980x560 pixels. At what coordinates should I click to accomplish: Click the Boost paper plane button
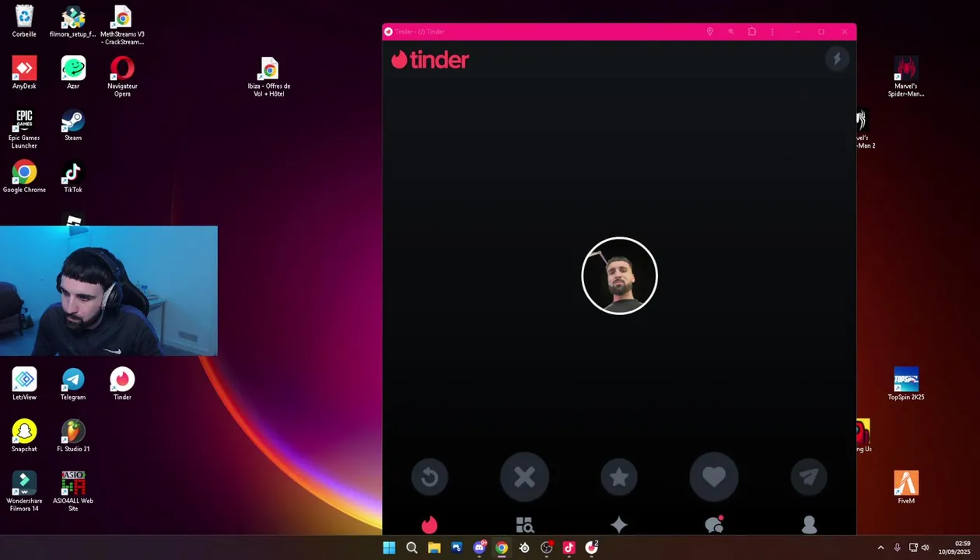809,478
